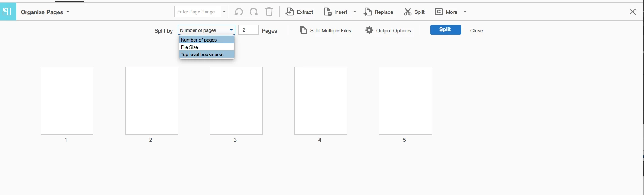Select page 3 thumbnail
Viewport: 644px width, 195px height.
236,101
